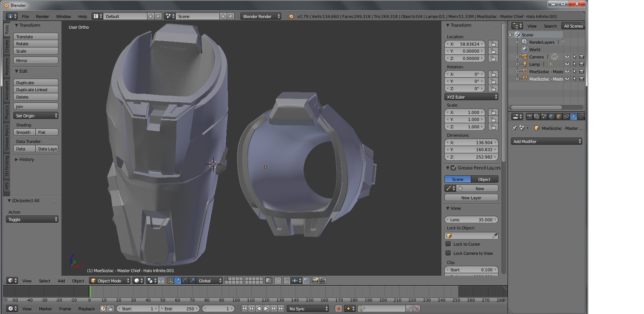Viewport: 644px width, 314px height.
Task: Click the Lens value field
Action: click(471, 220)
